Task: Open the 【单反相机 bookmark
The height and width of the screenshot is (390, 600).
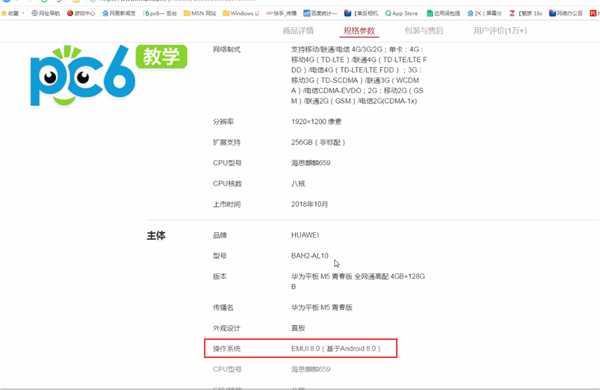Action: [x=361, y=13]
